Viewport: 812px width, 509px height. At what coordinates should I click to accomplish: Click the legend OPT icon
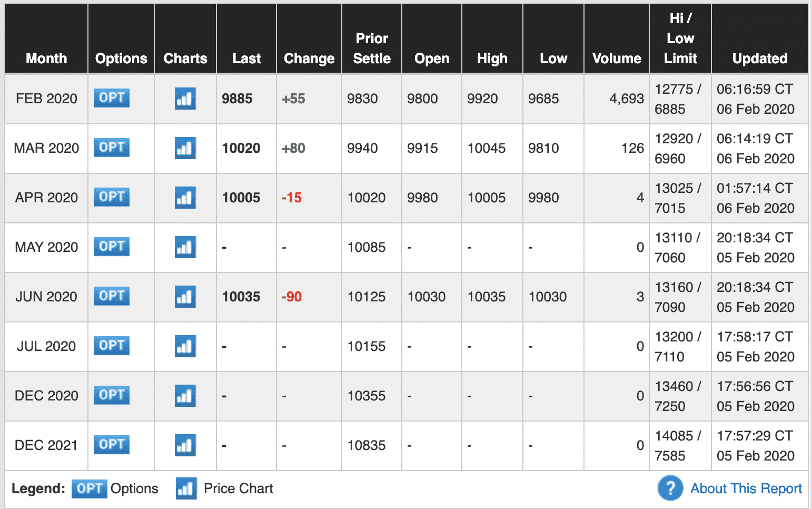[x=90, y=489]
